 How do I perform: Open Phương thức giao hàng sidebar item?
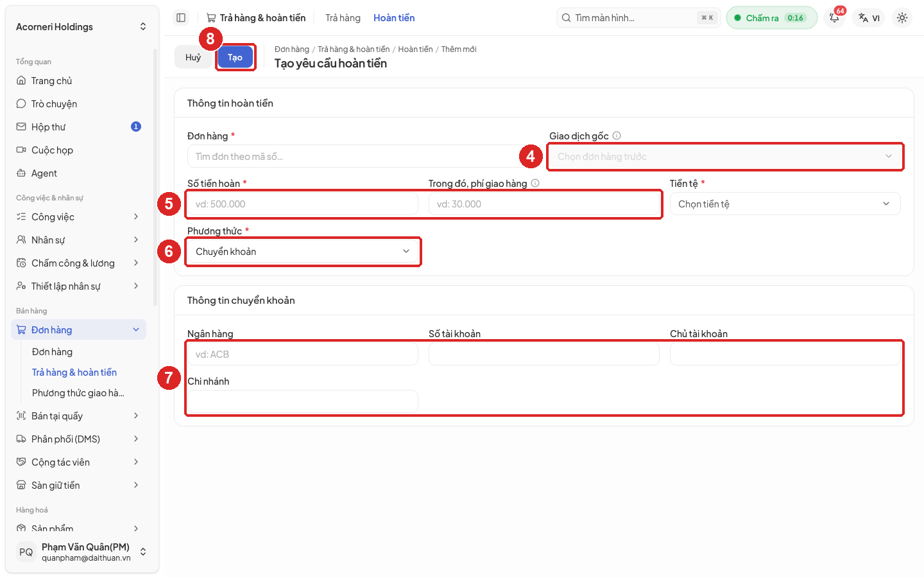(x=78, y=393)
